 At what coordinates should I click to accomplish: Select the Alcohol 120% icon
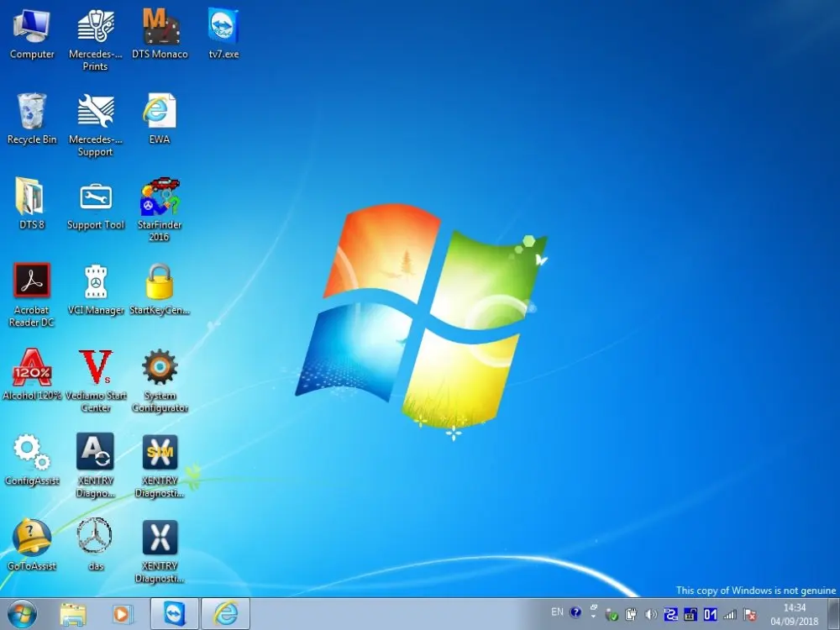pyautogui.click(x=32, y=375)
